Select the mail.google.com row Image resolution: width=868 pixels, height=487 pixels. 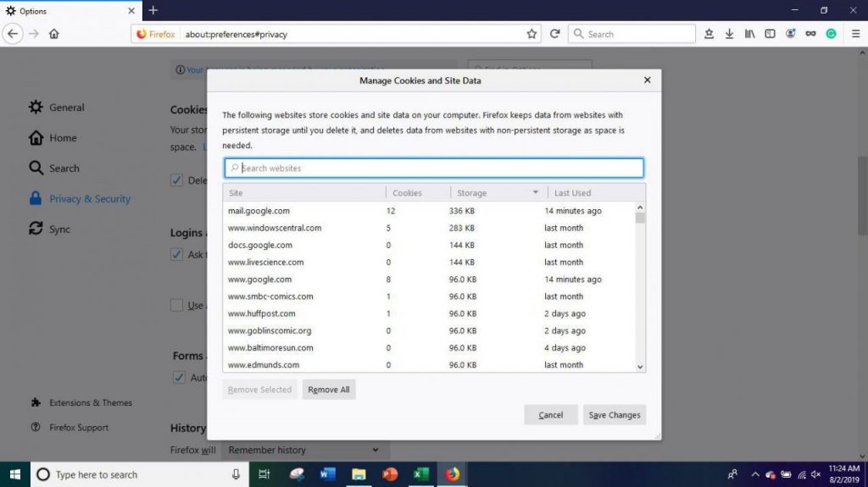click(429, 211)
